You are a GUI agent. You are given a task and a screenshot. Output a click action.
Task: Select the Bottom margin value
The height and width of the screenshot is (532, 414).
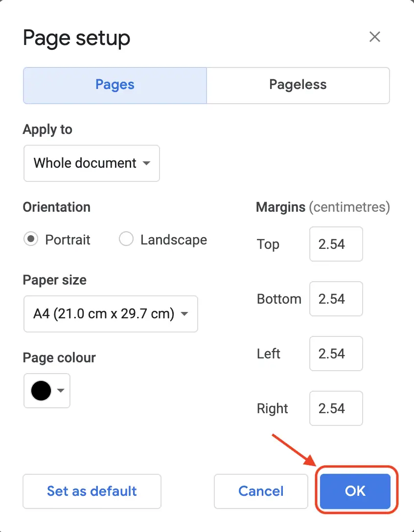[336, 299]
